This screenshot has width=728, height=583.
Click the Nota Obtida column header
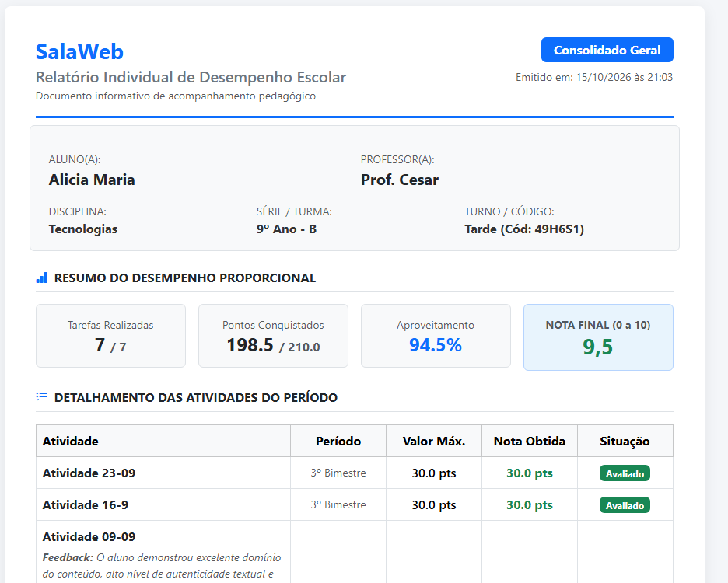coord(530,441)
